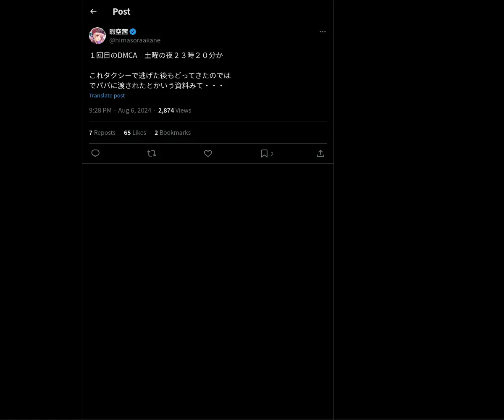
Task: Show the list of 65 Likes
Action: 135,133
